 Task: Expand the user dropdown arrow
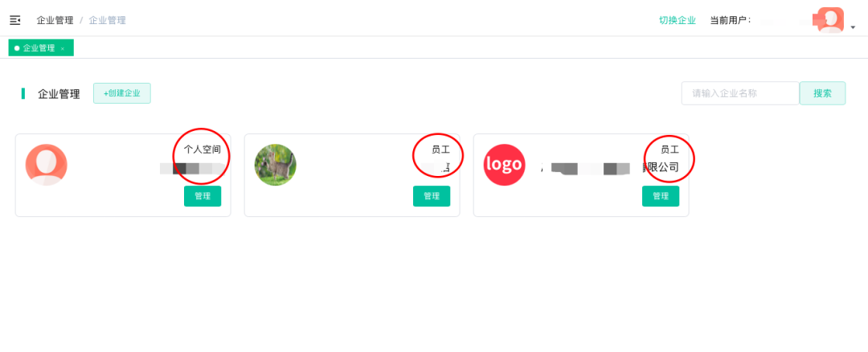(853, 27)
